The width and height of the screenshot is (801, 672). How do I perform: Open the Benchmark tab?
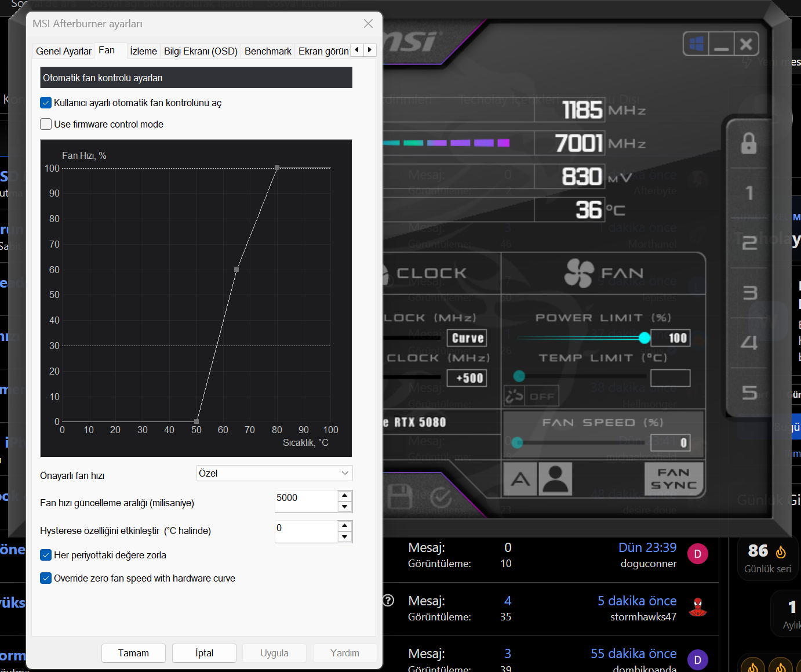point(268,51)
